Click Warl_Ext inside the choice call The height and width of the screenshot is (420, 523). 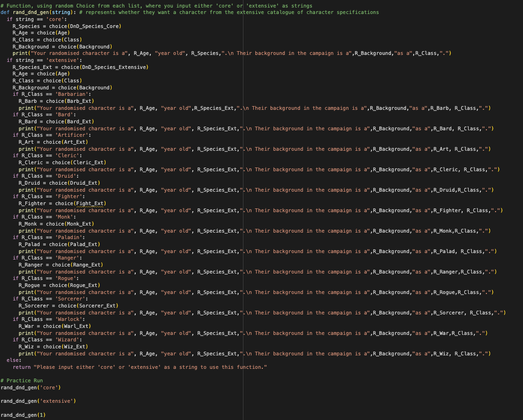click(x=76, y=326)
